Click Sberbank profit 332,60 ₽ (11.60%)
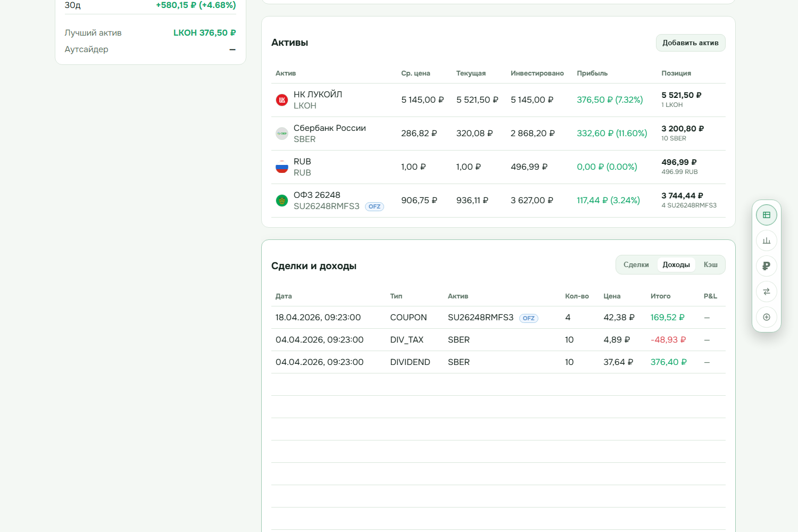 click(612, 133)
